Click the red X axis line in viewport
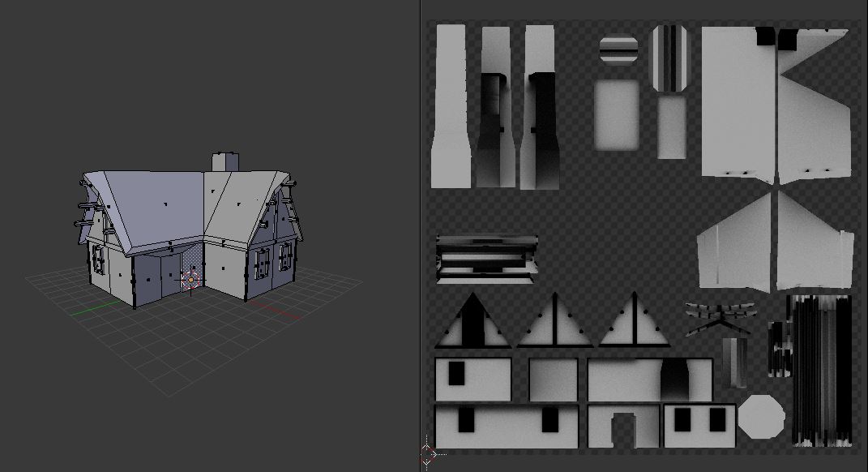The image size is (868, 472). (x=275, y=309)
